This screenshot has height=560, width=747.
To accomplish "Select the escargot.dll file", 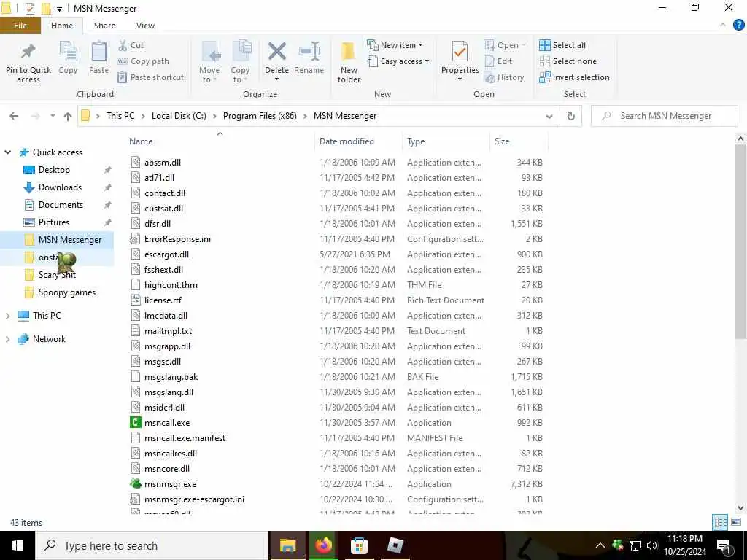I will [166, 254].
